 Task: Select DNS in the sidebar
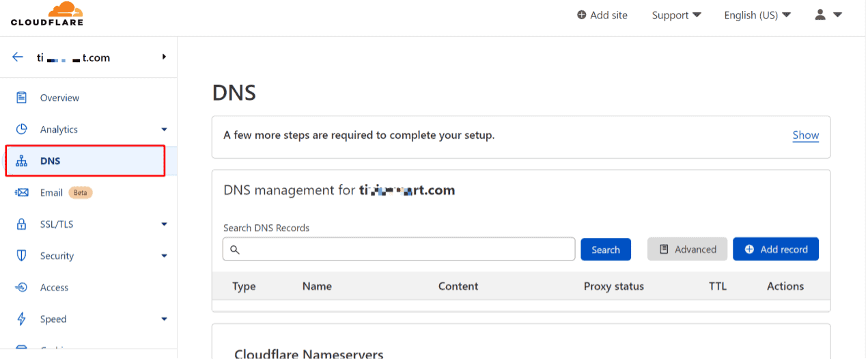(51, 161)
